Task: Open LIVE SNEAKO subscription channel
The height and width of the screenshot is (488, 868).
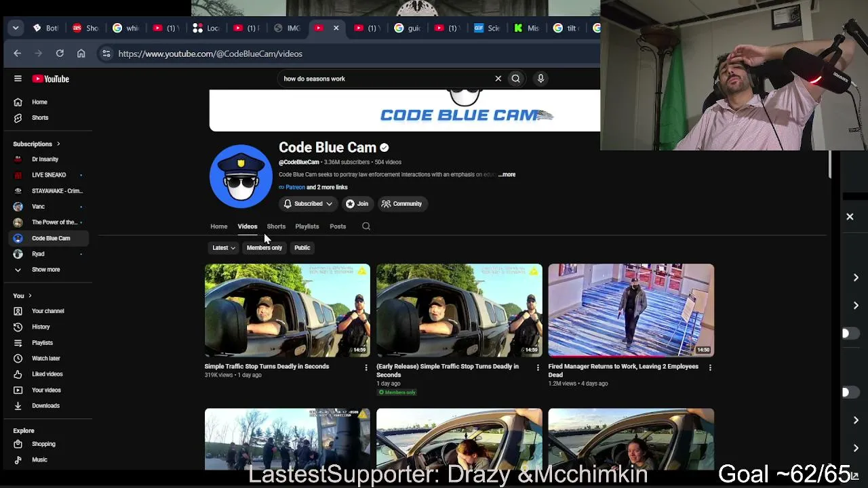Action: pyautogui.click(x=49, y=176)
